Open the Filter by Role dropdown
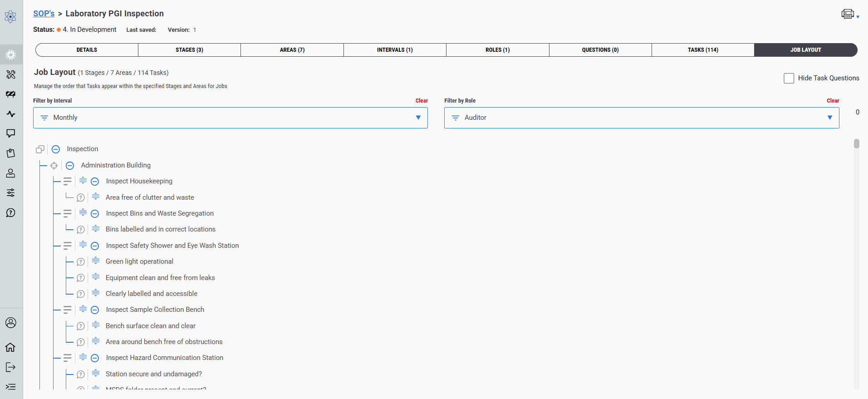 (x=641, y=118)
